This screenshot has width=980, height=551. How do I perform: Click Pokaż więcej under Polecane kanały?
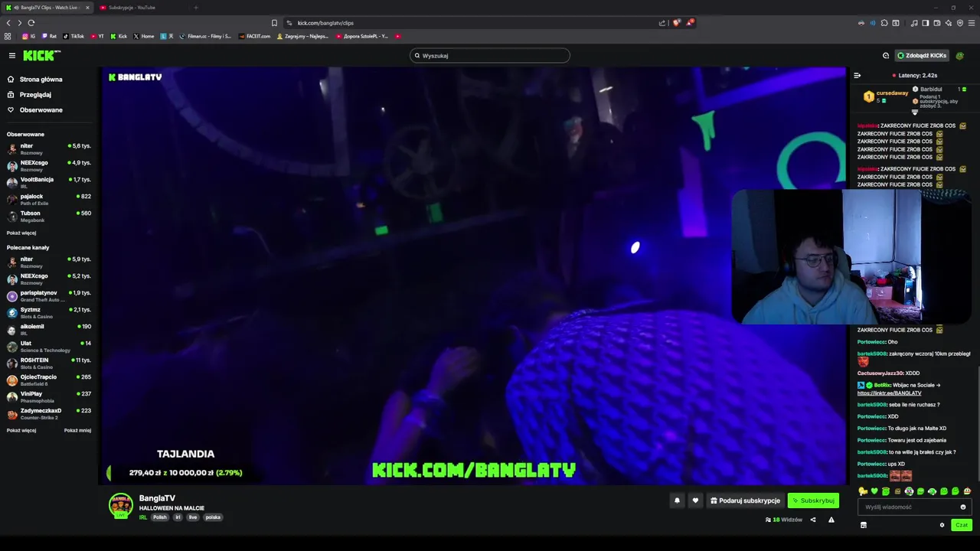pyautogui.click(x=21, y=430)
